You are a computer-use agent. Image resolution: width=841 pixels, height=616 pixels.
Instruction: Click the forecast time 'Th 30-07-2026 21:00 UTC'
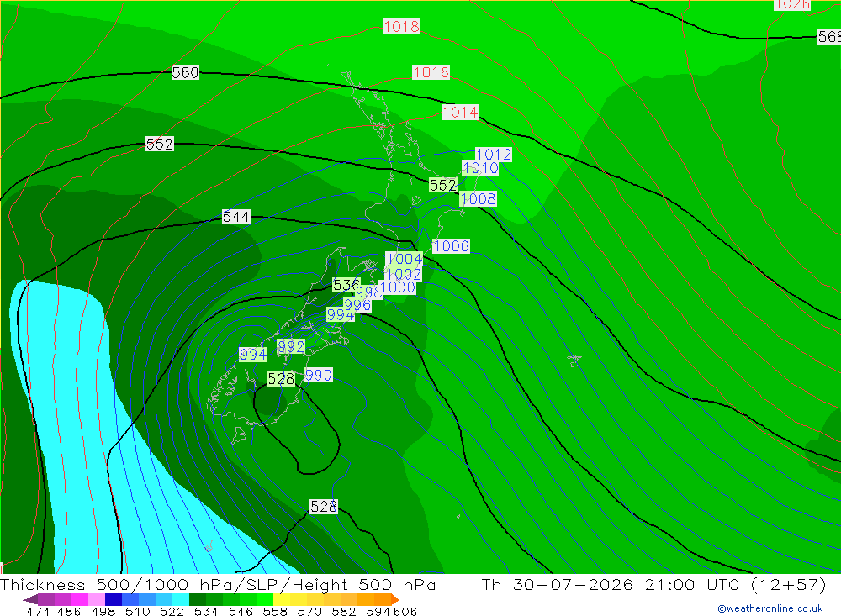tap(610, 584)
